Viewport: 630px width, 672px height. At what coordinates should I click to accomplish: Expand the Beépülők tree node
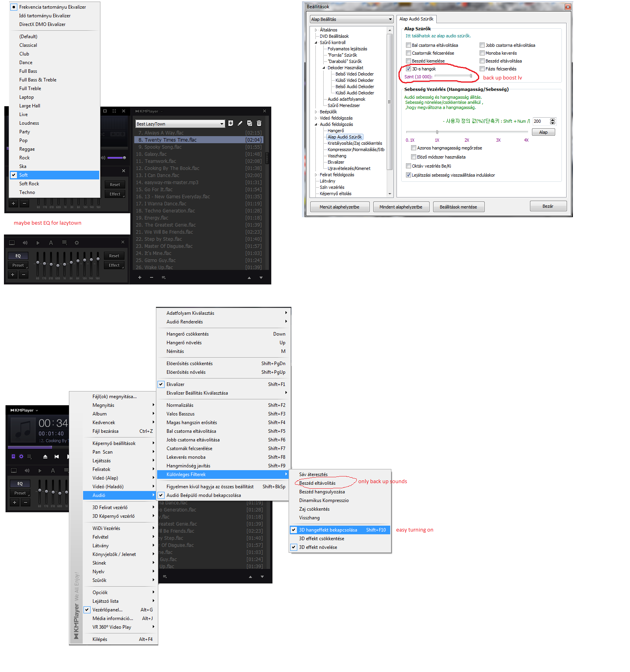click(x=316, y=112)
